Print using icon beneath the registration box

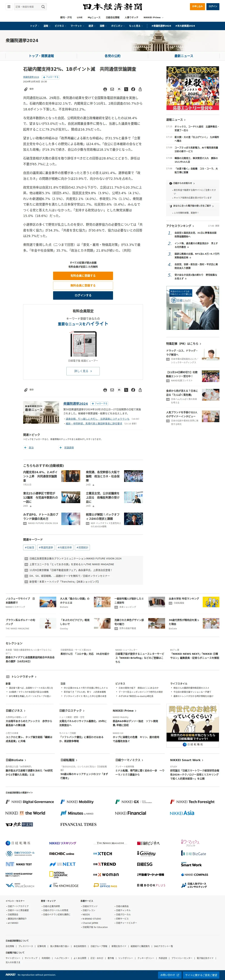coord(105,390)
